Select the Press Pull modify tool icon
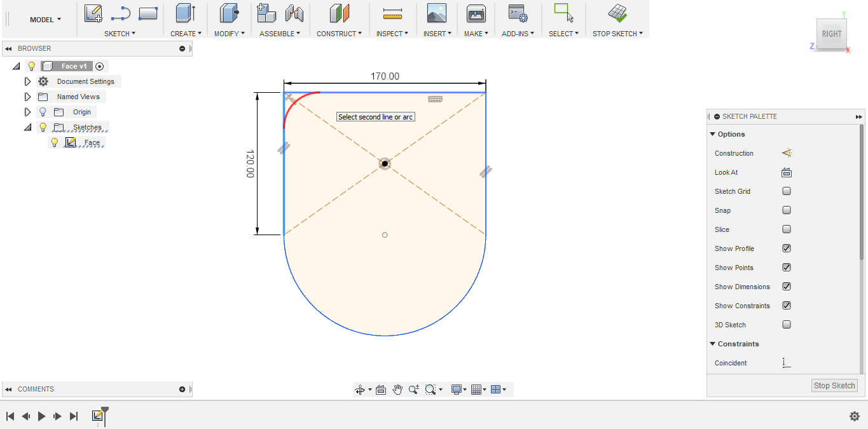Viewport: 868px width, 429px height. tap(229, 13)
